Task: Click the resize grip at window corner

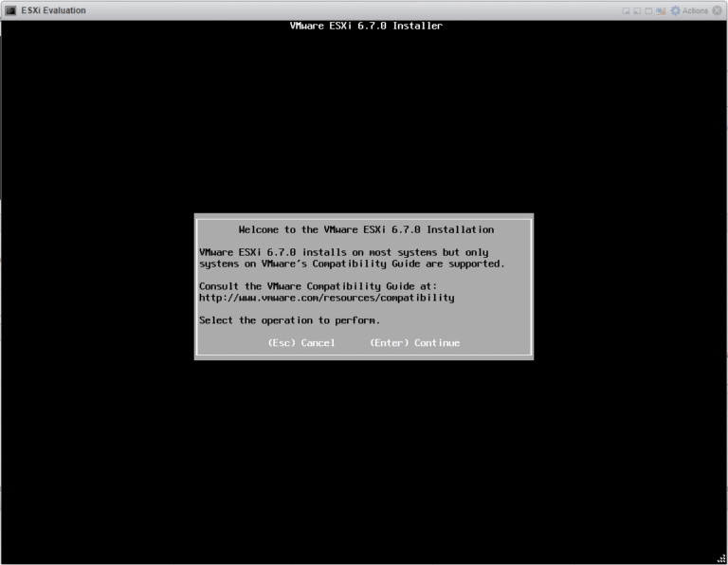Action: tap(721, 559)
